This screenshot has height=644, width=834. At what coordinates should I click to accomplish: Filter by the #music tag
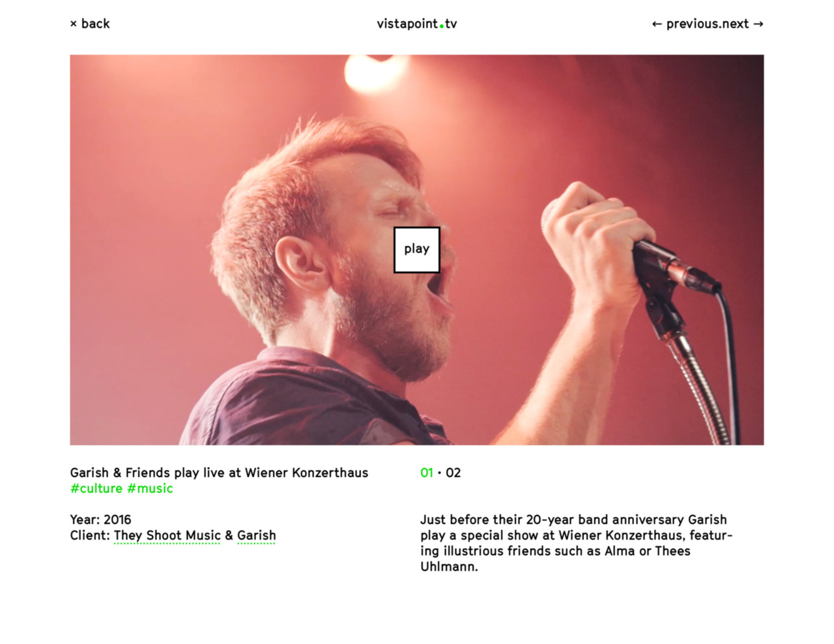click(x=150, y=488)
